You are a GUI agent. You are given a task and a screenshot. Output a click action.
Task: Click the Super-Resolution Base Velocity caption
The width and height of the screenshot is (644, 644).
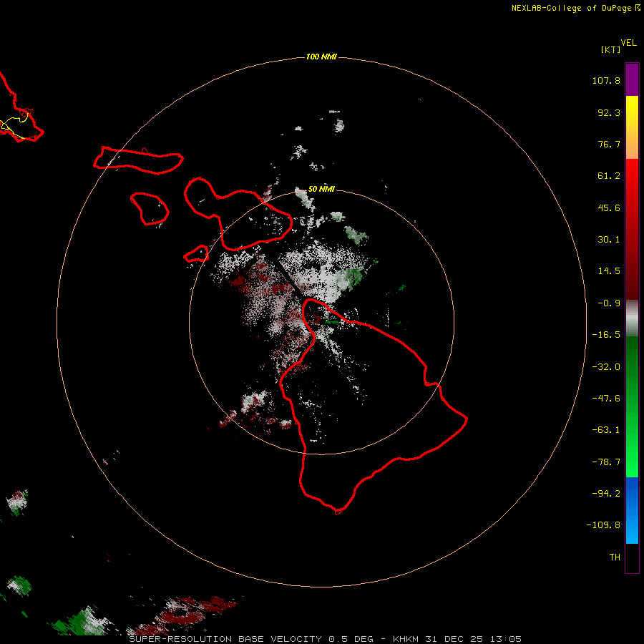pos(326,639)
